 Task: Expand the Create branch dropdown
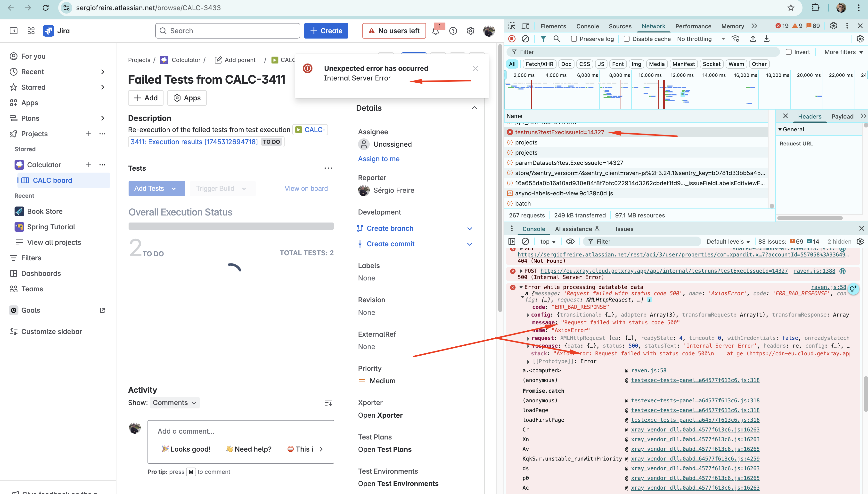(470, 228)
